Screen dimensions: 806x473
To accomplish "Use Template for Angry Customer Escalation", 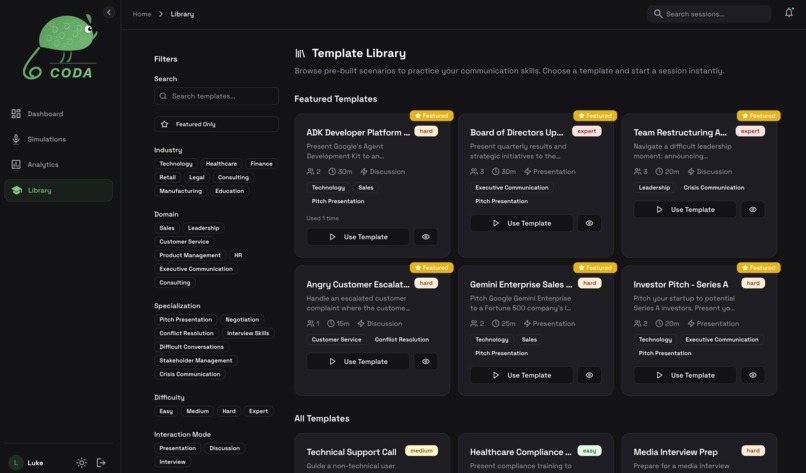I will click(x=358, y=361).
